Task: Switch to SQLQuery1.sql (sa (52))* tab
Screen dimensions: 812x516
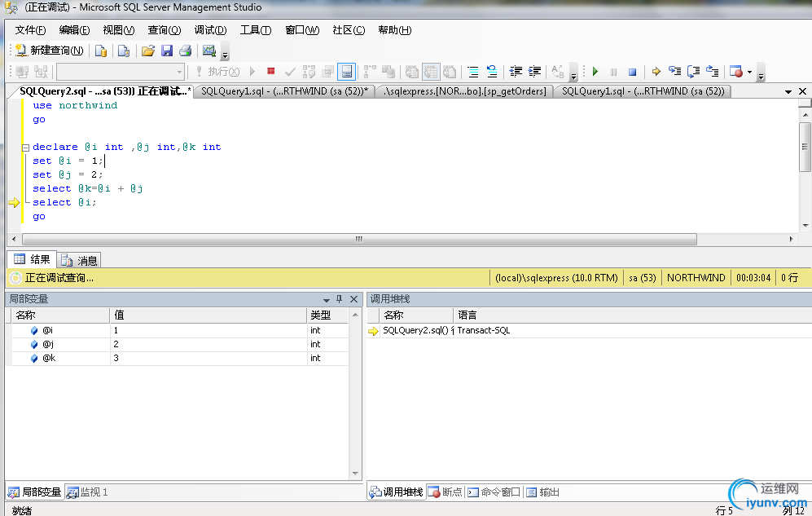Action: (284, 91)
